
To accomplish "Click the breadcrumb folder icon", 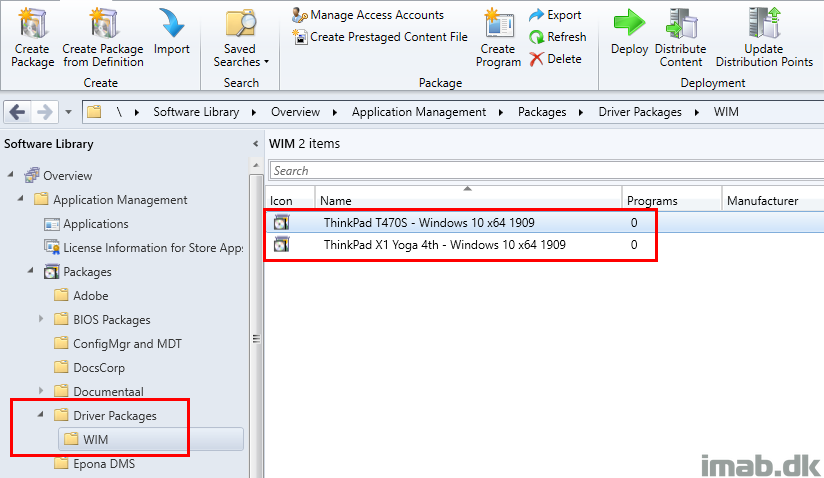I will point(94,112).
